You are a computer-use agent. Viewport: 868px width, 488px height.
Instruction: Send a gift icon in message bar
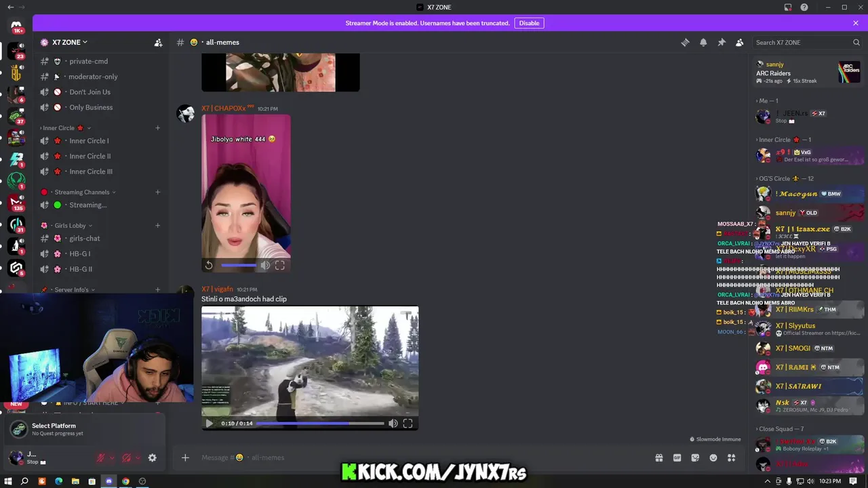point(658,457)
